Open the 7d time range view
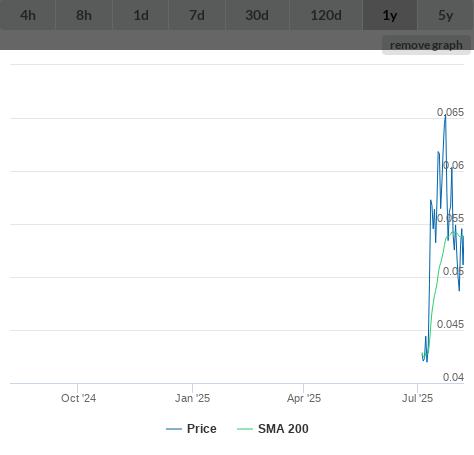The image size is (474, 455). click(197, 15)
